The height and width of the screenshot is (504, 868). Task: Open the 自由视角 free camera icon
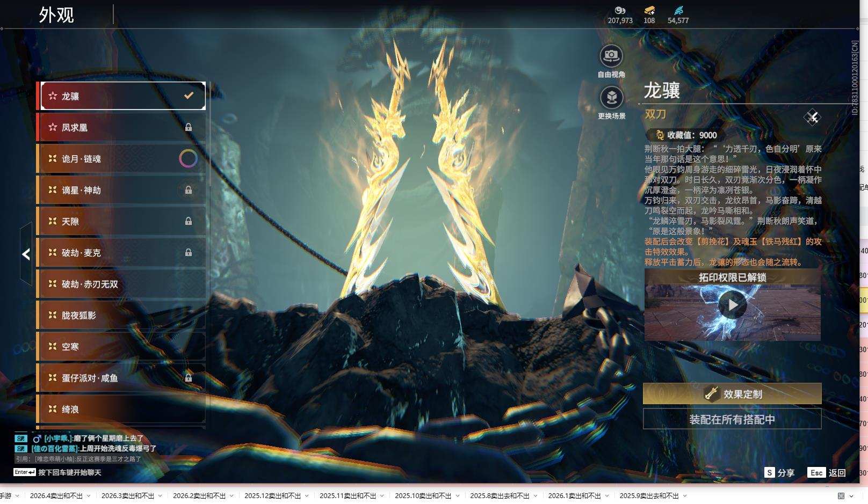611,56
